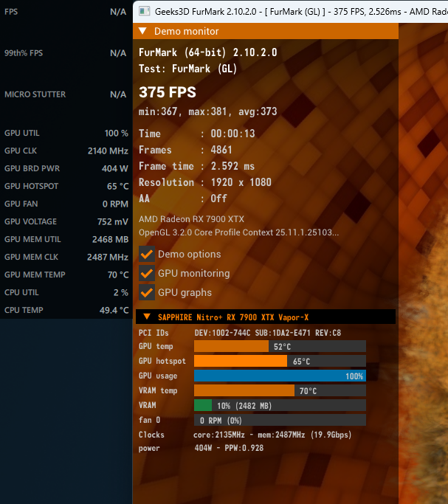
Task: Click the VRAM temp 70°C bar
Action: coord(280,390)
